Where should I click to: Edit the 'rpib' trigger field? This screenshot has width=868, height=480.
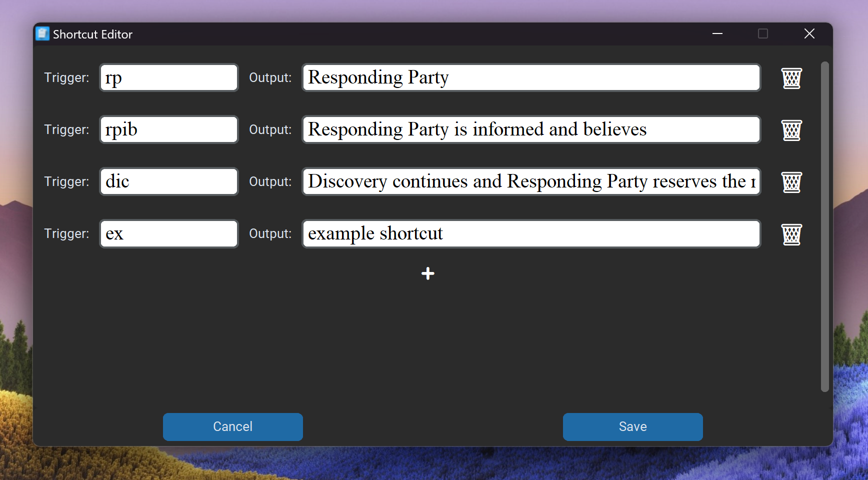click(x=169, y=130)
